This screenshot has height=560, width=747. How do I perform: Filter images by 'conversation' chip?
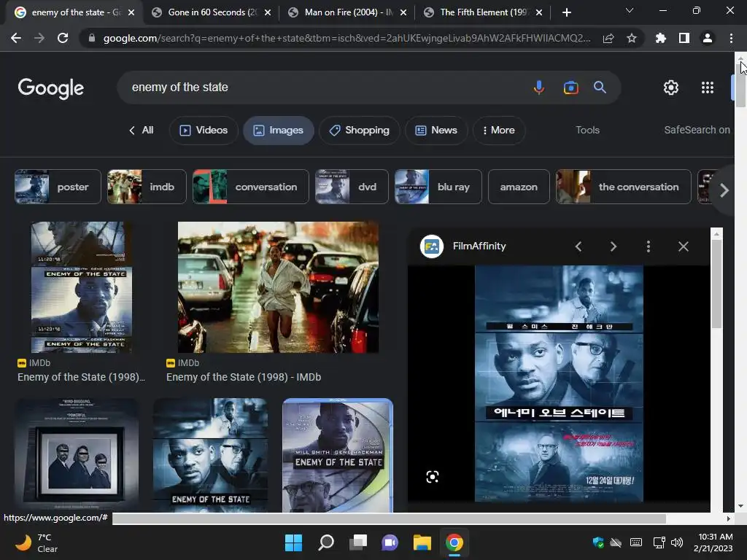(251, 187)
